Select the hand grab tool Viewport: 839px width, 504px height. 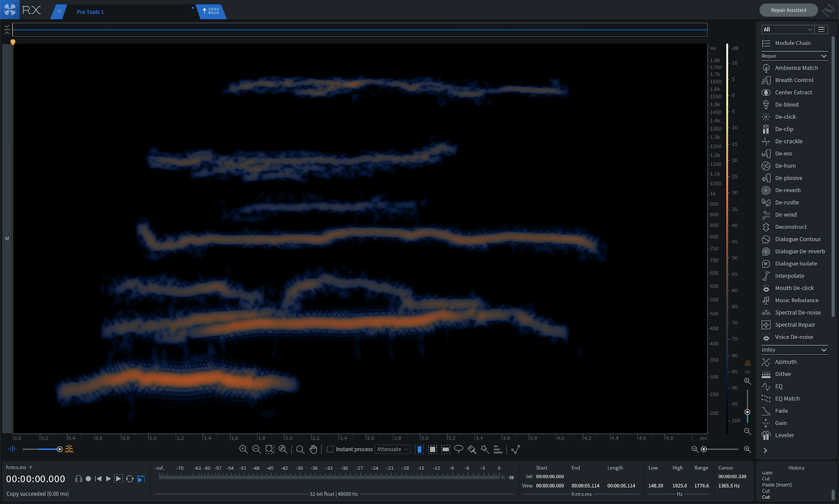(x=313, y=449)
